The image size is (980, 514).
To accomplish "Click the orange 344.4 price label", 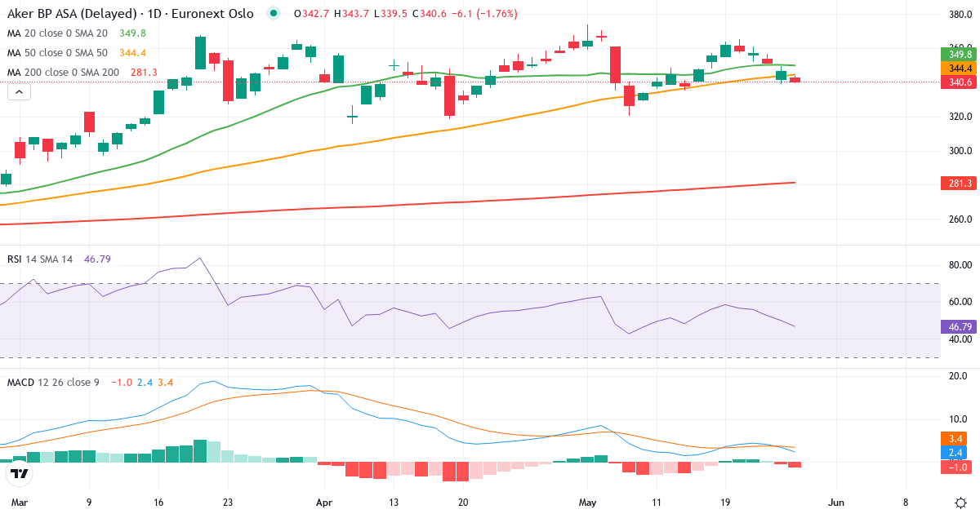I will pyautogui.click(x=960, y=68).
